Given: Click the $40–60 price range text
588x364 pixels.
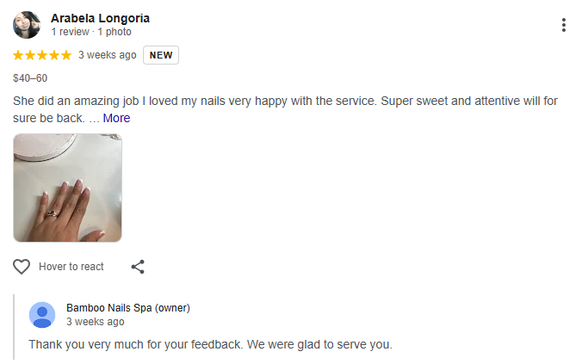Looking at the screenshot, I should tap(30, 78).
